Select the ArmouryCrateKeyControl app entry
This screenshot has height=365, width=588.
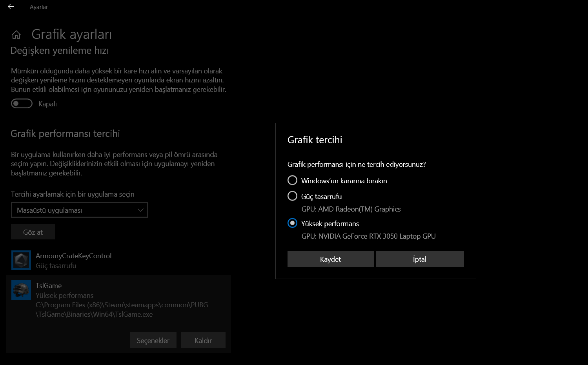coord(118,260)
